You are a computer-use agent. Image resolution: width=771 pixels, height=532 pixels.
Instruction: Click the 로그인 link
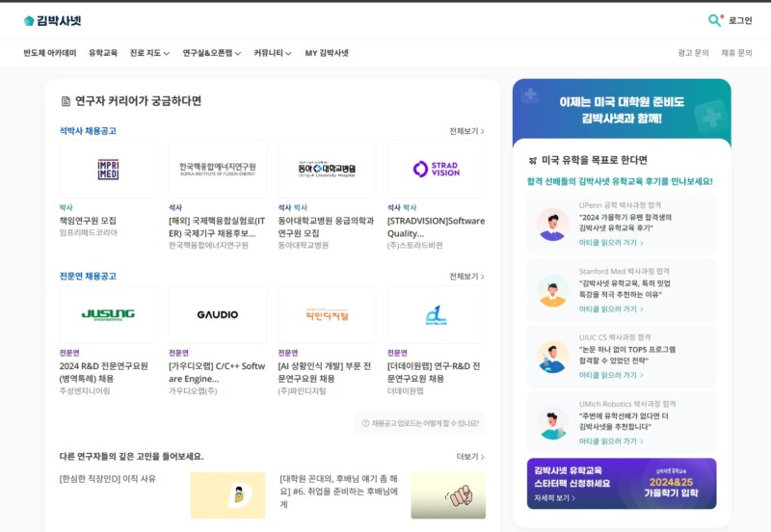740,20
